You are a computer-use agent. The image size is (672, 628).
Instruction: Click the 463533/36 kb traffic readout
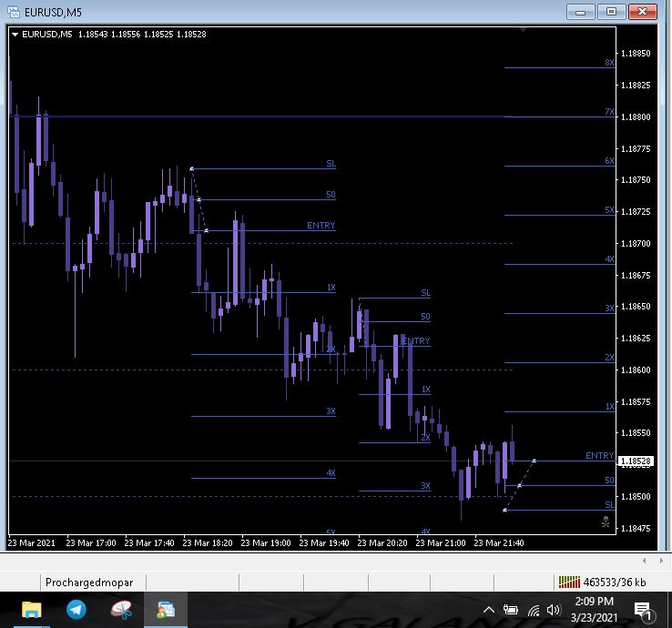coord(614,582)
